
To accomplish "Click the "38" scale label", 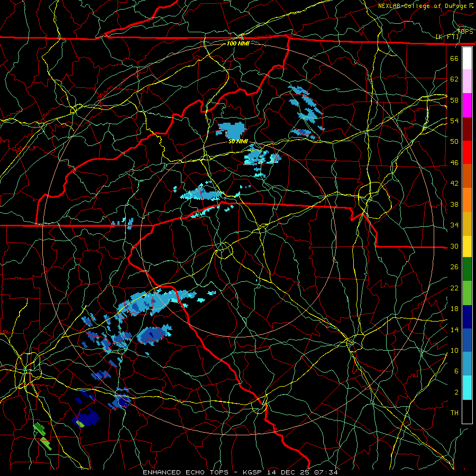I will [x=454, y=204].
